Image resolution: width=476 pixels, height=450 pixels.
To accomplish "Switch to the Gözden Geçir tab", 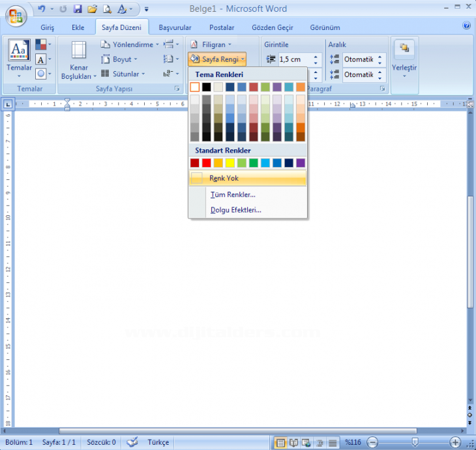I will pyautogui.click(x=273, y=27).
